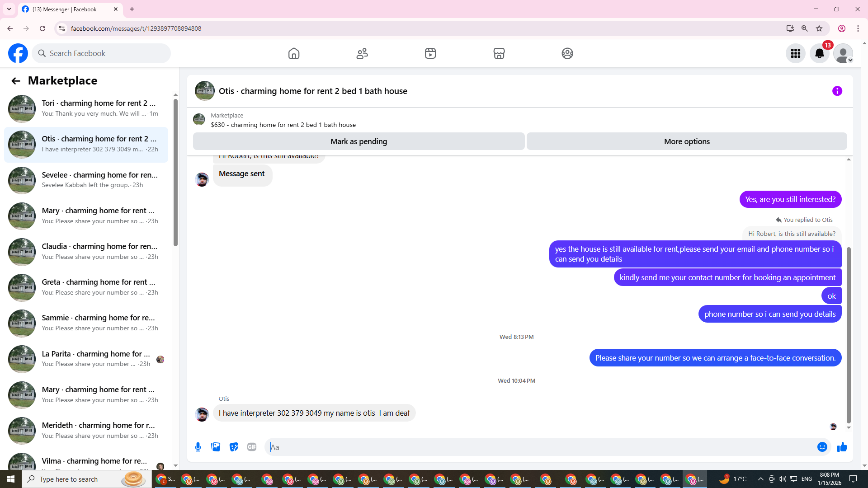Viewport: 868px width, 488px height.
Task: Open Facebook notifications bell
Action: 819,53
